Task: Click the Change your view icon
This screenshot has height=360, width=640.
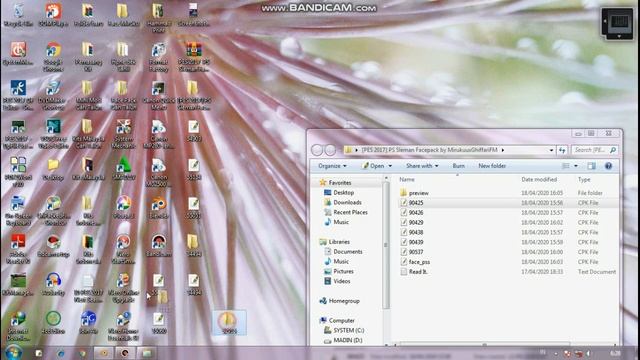Action: (566, 166)
